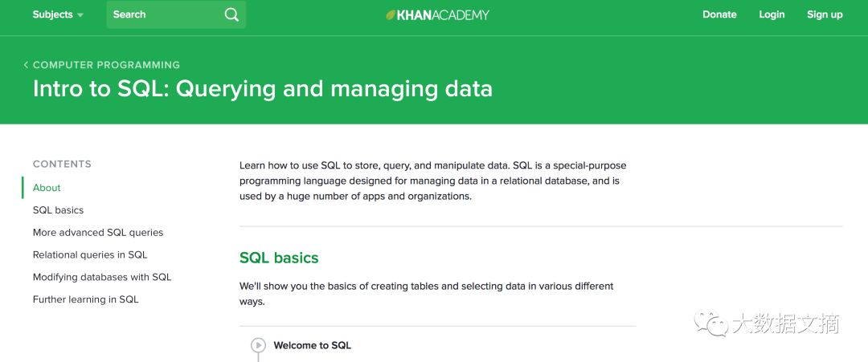868x362 pixels.
Task: Go back to Computer Programming
Action: (106, 65)
